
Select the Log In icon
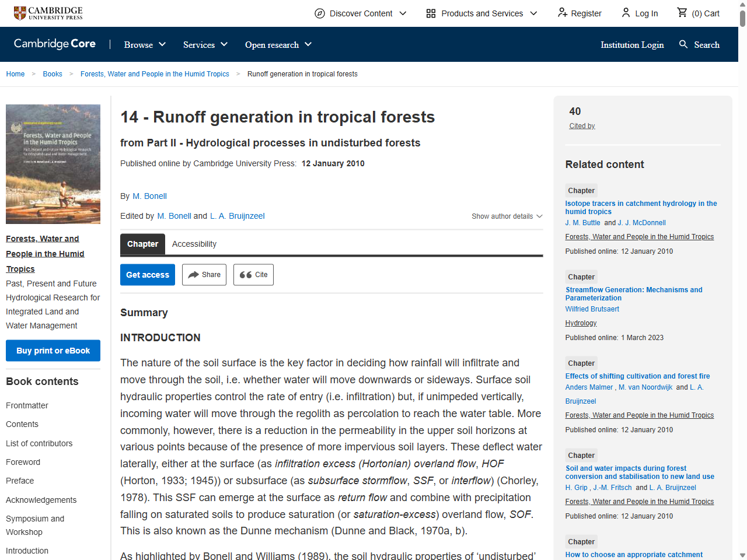tap(625, 13)
